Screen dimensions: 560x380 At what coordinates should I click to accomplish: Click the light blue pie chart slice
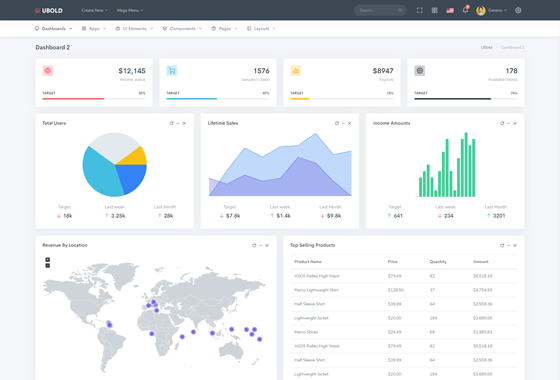[100, 173]
